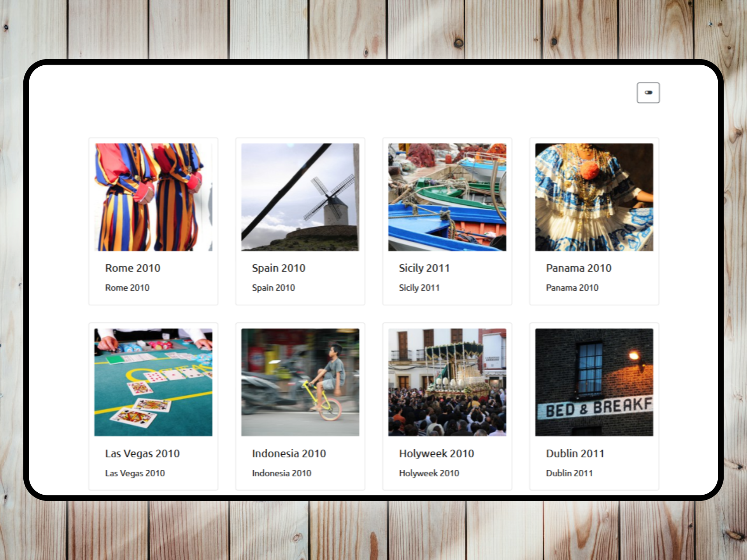Screen dimensions: 747x560
Task: Click the Rome 2010 description text
Action: click(x=127, y=288)
